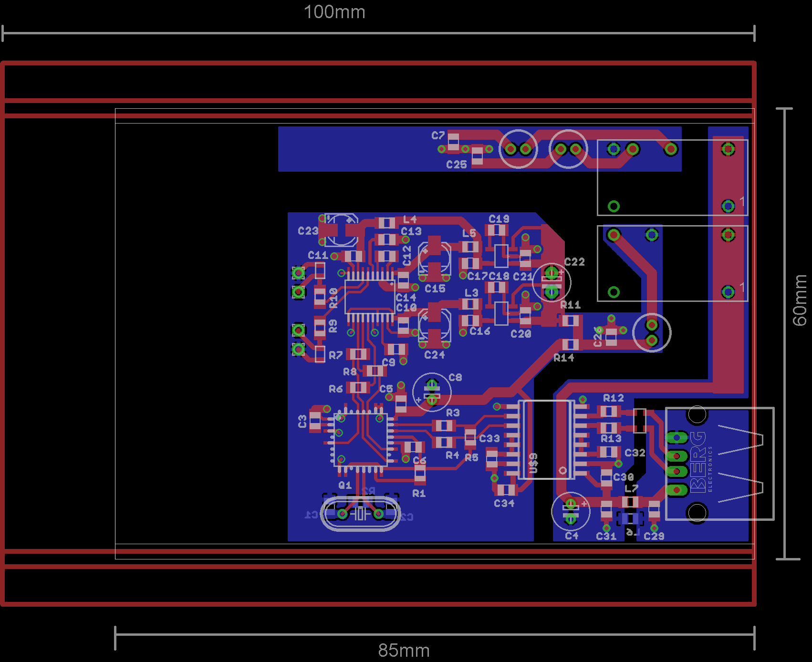Click the C4 label
The image size is (812, 662).
(572, 536)
